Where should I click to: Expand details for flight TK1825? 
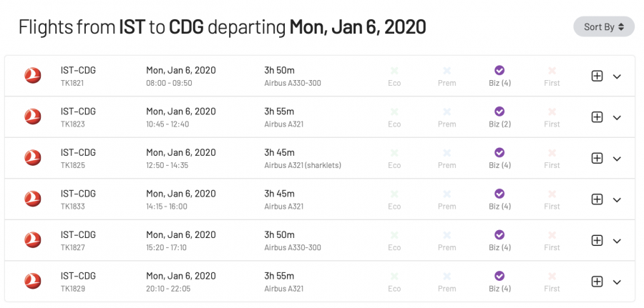[617, 159]
